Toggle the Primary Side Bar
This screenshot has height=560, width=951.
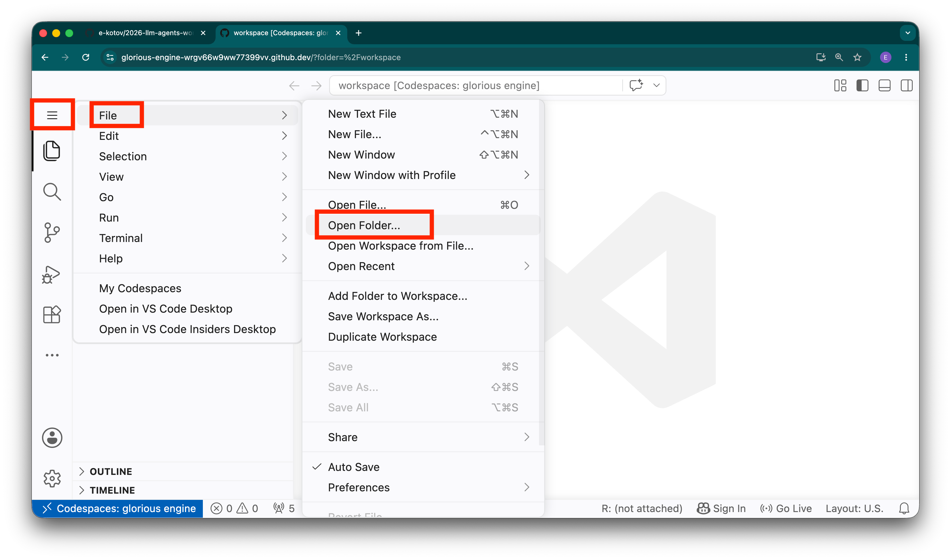coord(862,86)
